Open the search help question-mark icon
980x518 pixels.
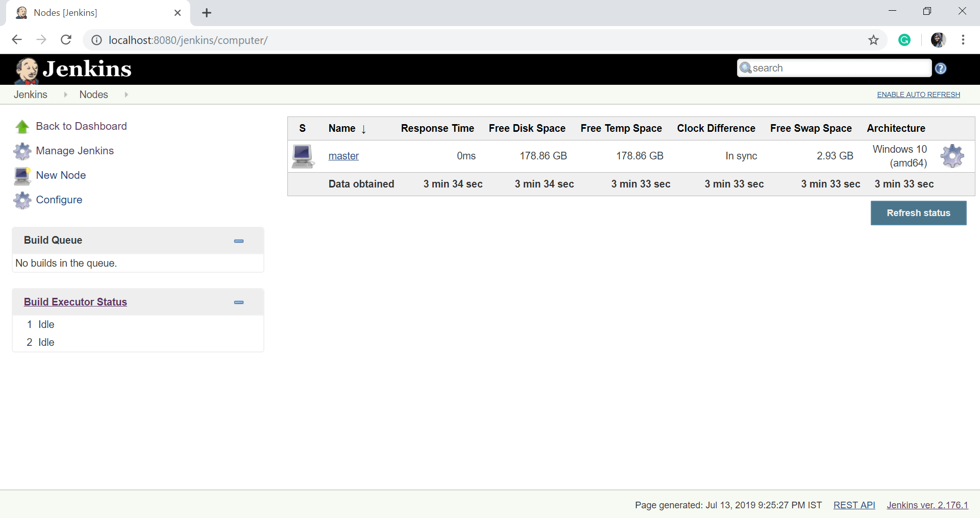(941, 68)
